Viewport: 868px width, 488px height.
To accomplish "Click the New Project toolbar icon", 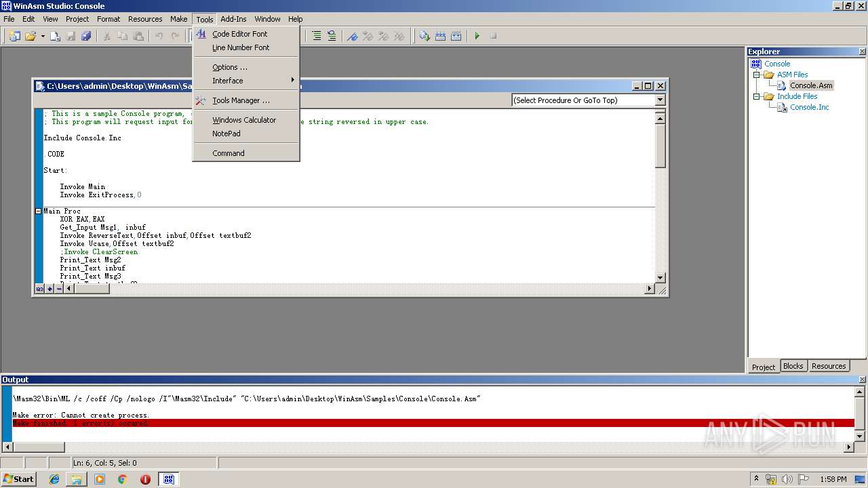I will point(14,36).
